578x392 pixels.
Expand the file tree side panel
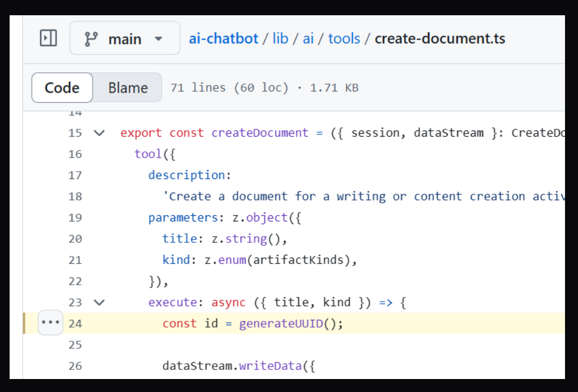tap(48, 38)
